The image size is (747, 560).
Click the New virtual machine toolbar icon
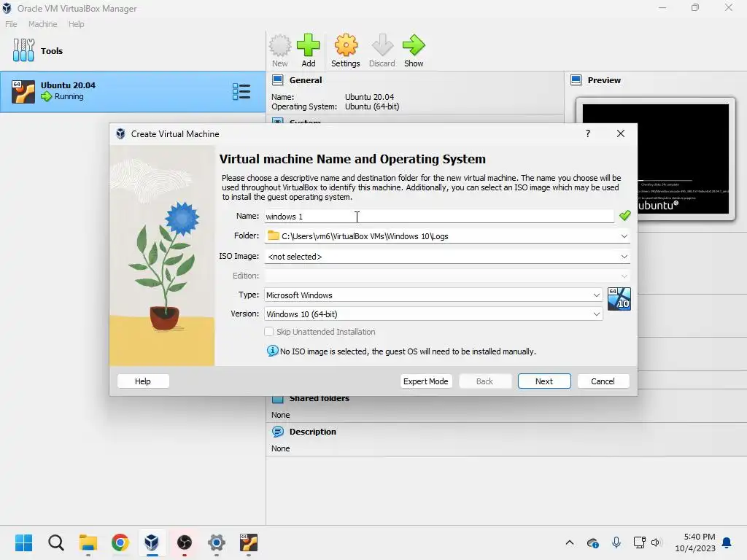point(279,46)
